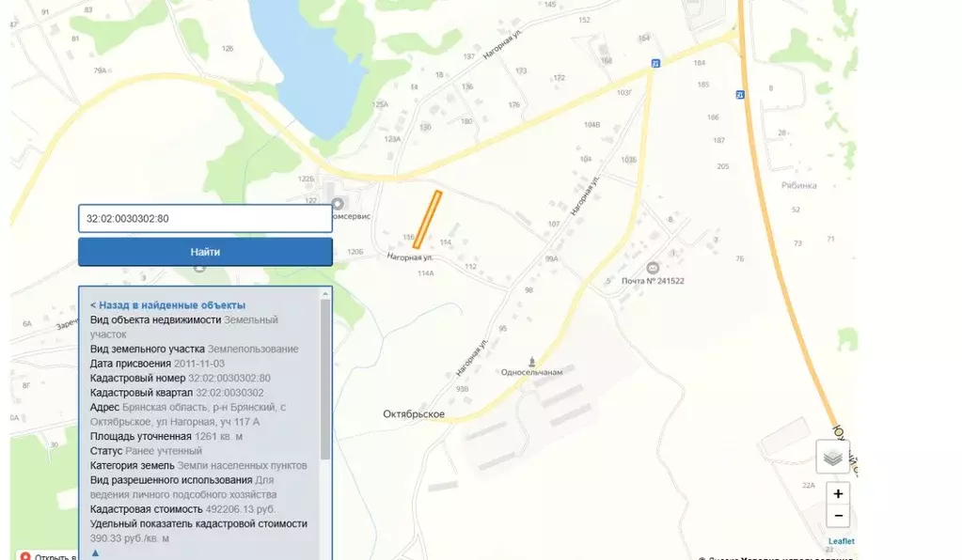Zoom out with the minus button
The width and height of the screenshot is (962, 560).
[x=838, y=516]
